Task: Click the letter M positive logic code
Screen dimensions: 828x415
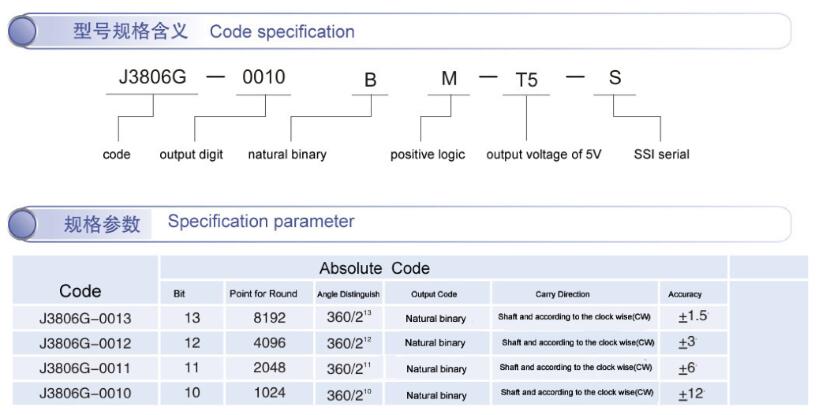Action: pyautogui.click(x=449, y=79)
